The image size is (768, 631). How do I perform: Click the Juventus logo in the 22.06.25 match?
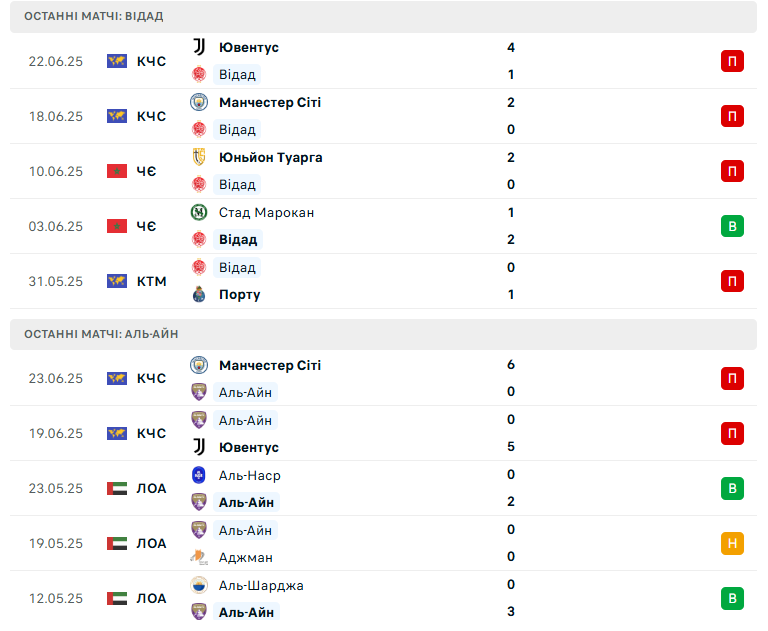(x=199, y=47)
